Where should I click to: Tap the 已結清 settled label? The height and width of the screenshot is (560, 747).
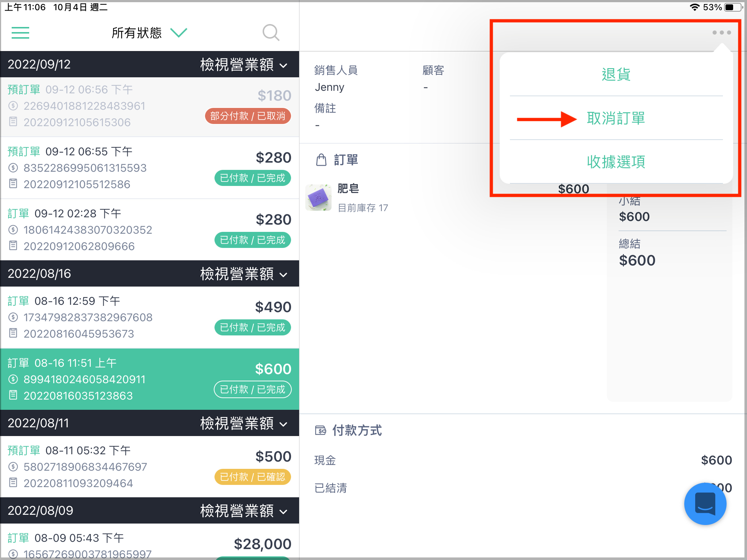(330, 488)
